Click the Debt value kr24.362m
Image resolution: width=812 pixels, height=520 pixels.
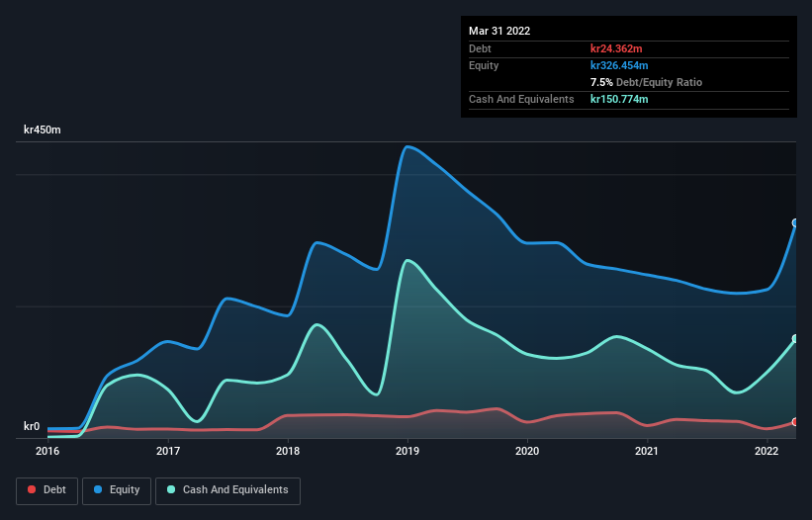[616, 48]
